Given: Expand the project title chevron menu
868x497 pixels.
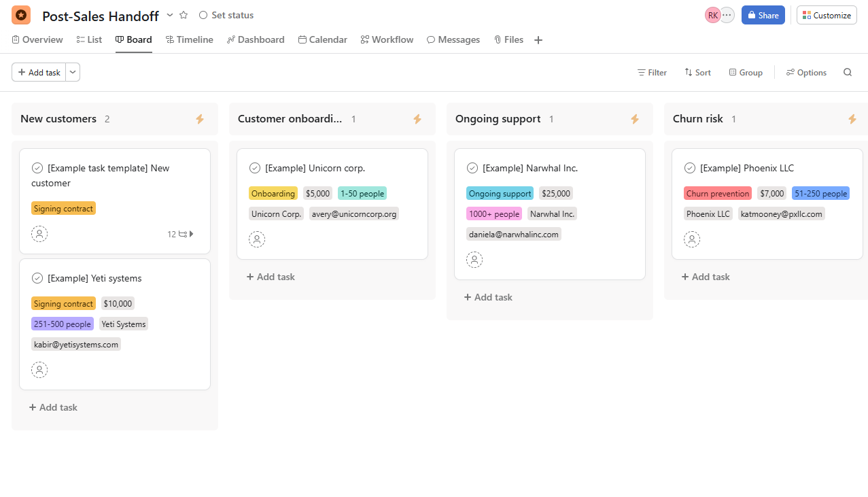Looking at the screenshot, I should [x=169, y=14].
